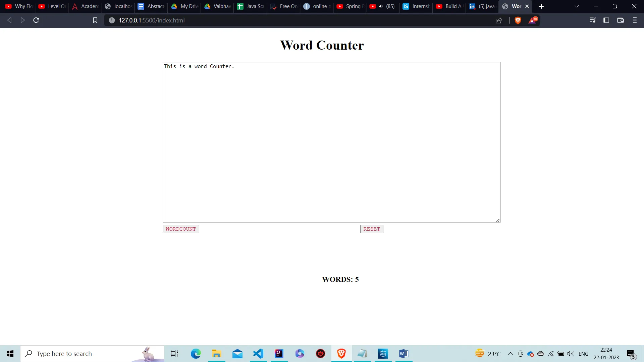Click the reload page icon
The image size is (644, 362).
[36, 20]
